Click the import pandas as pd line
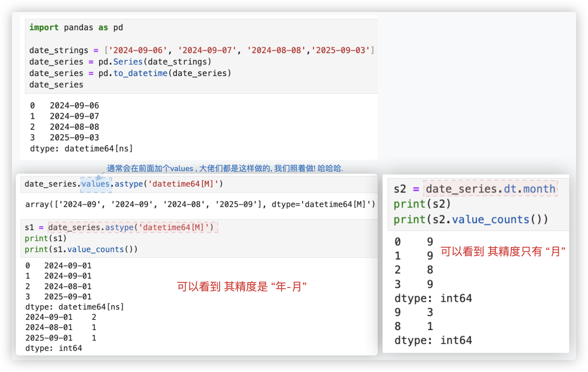The image size is (588, 372). 76,28
